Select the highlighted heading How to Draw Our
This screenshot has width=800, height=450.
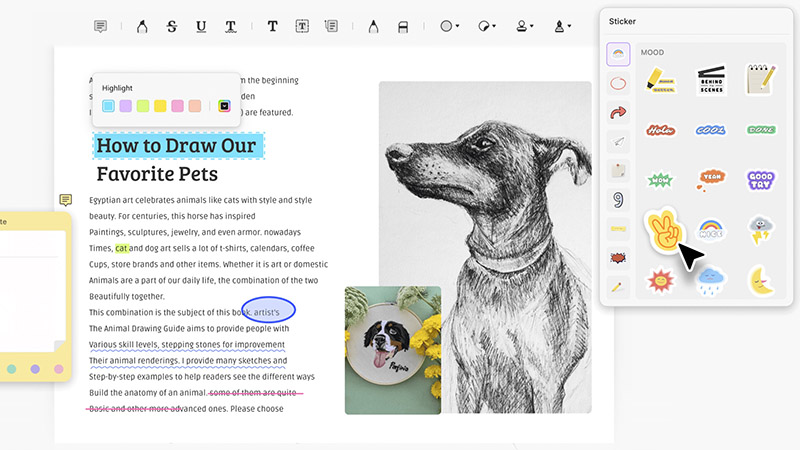[x=178, y=145]
